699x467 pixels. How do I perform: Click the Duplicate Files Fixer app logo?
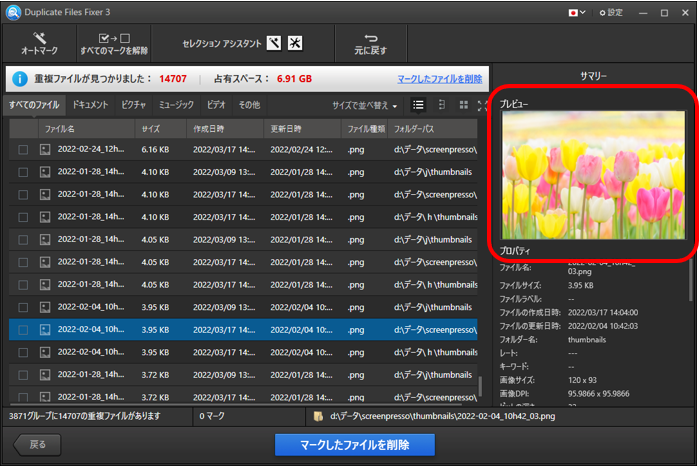pos(13,12)
